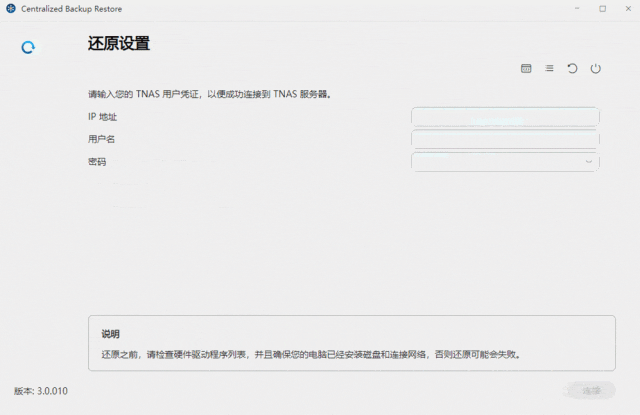This screenshot has width=640, height=415.
Task: Click the blue loading spinner icon
Action: tap(28, 47)
